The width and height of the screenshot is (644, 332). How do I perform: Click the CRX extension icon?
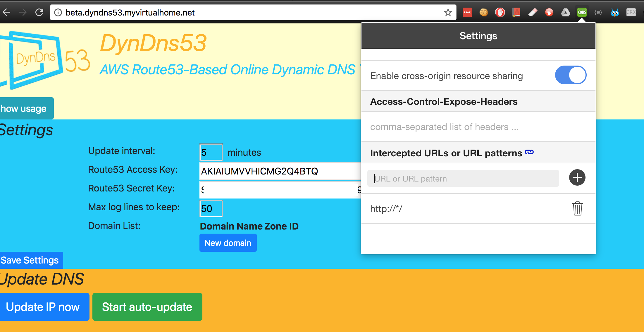tap(631, 12)
